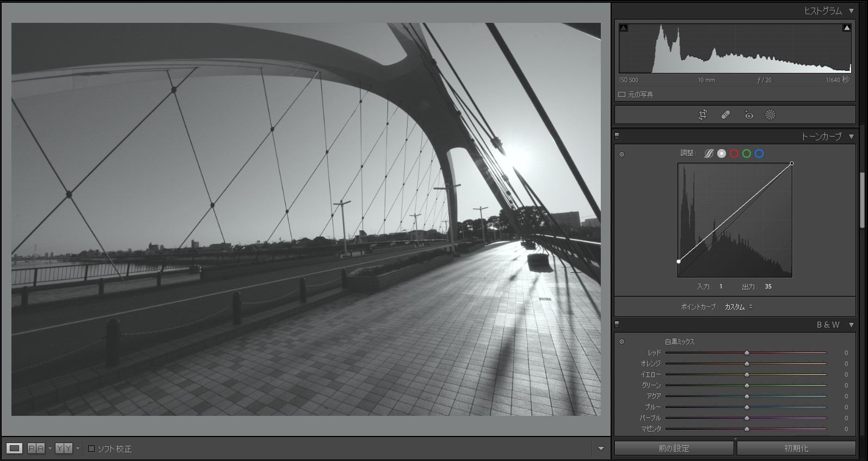Click the レッド slider handle in 白黒ミックス
Screen dimensions: 868x461
(x=747, y=353)
